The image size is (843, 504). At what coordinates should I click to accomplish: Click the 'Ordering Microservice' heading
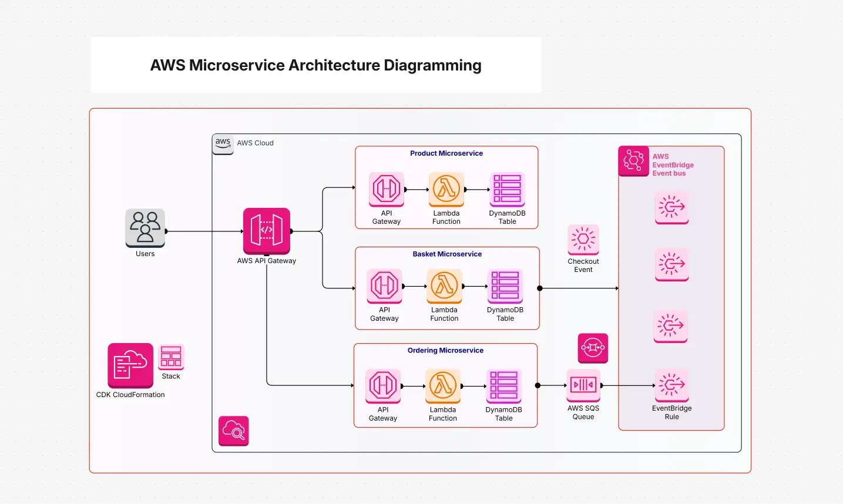point(445,351)
